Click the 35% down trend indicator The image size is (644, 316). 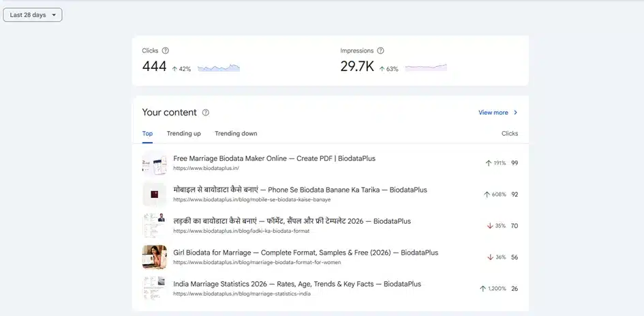click(496, 226)
